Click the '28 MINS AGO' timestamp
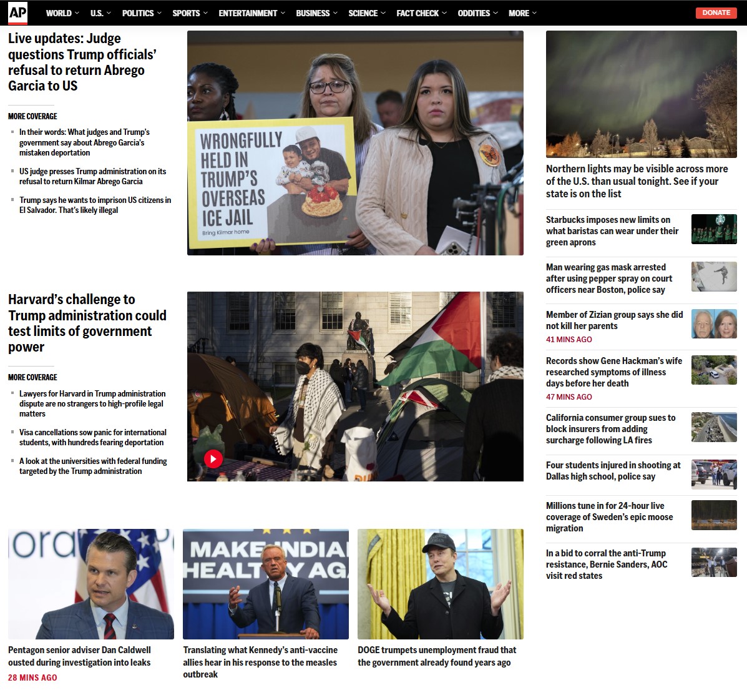The image size is (747, 700). tap(32, 678)
